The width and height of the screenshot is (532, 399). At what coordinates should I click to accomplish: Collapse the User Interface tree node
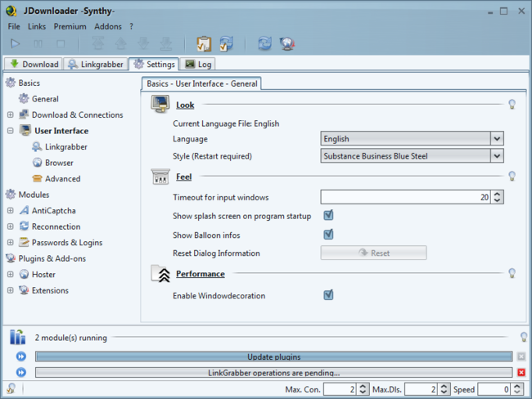click(x=11, y=131)
